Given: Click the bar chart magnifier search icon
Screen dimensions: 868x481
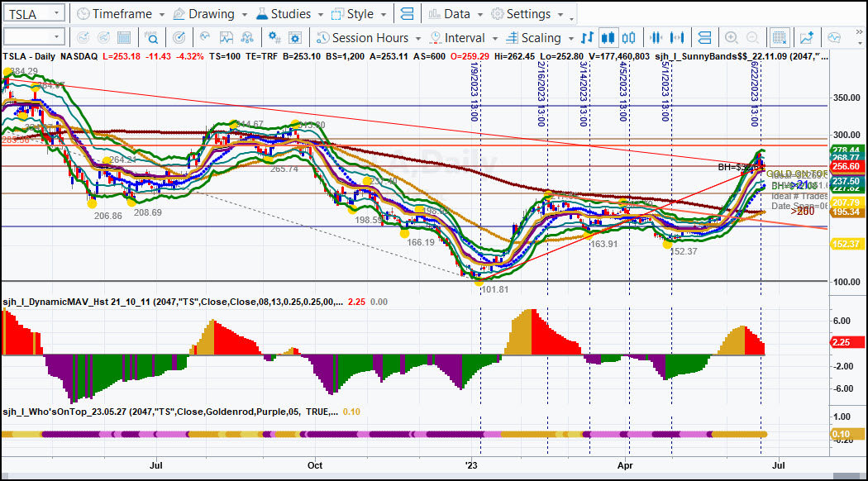Looking at the screenshot, I should (151, 38).
